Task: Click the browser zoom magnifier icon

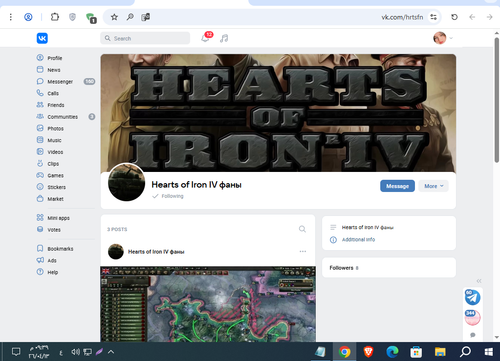Action: tap(130, 17)
